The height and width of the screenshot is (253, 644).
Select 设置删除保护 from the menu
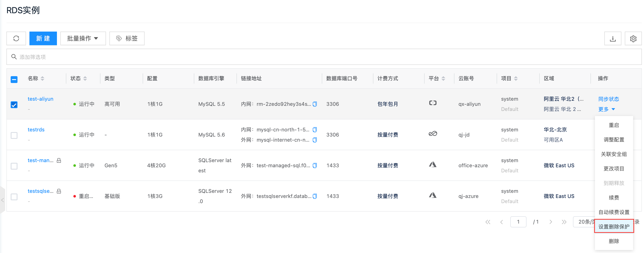click(x=614, y=227)
